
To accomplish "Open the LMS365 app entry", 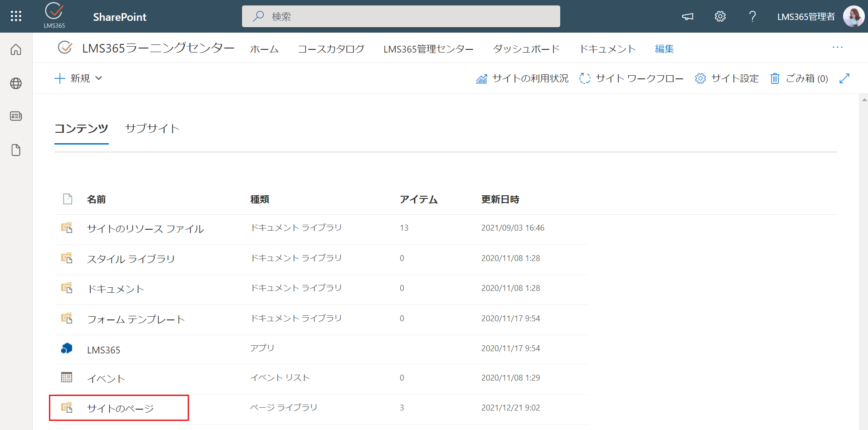I will coord(104,350).
